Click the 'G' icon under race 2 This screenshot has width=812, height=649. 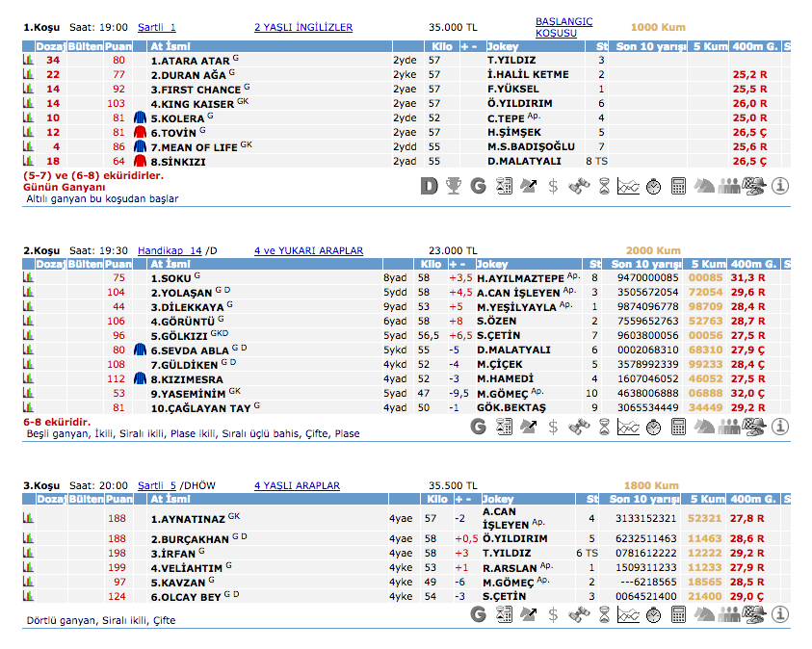point(478,427)
